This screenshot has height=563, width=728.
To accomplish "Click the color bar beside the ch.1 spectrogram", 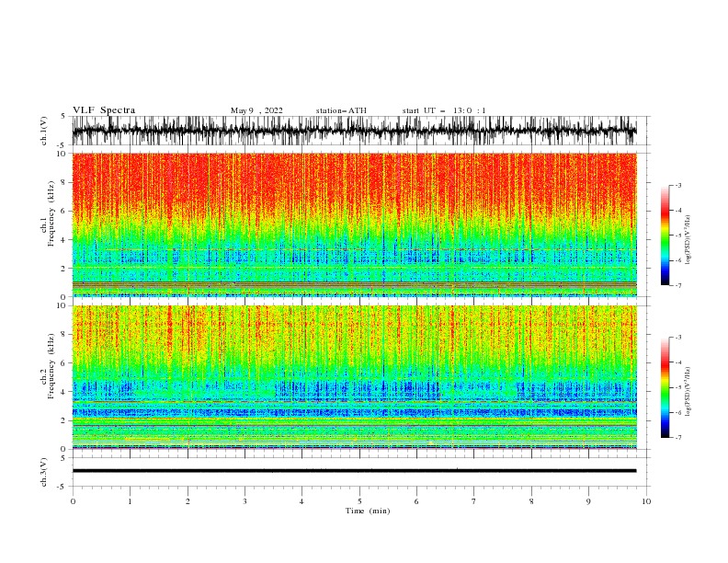I will [x=665, y=236].
